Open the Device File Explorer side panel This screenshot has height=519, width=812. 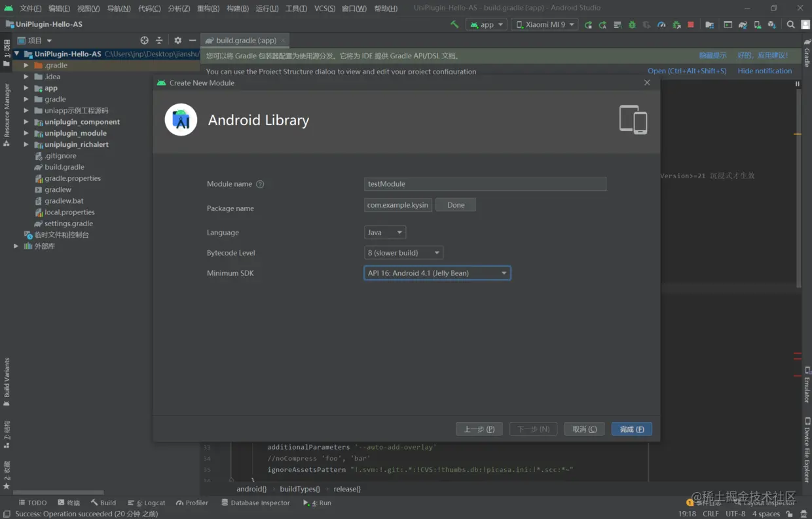[x=807, y=450]
